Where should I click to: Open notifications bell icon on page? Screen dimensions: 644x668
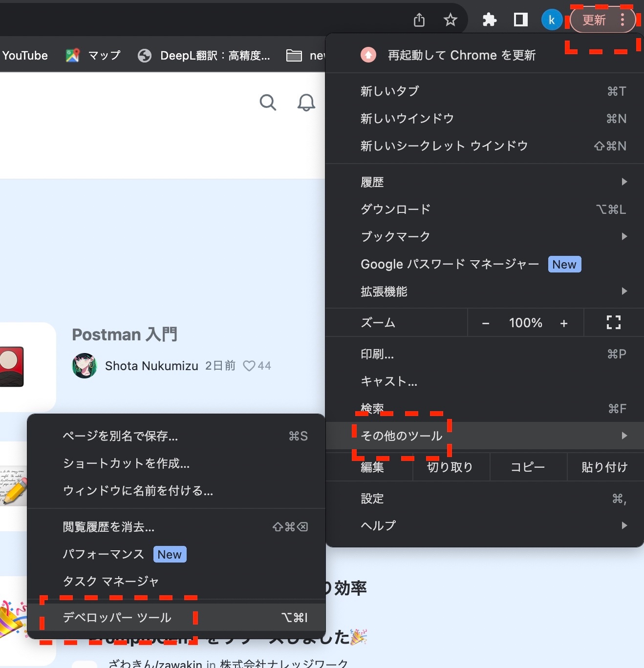(306, 103)
